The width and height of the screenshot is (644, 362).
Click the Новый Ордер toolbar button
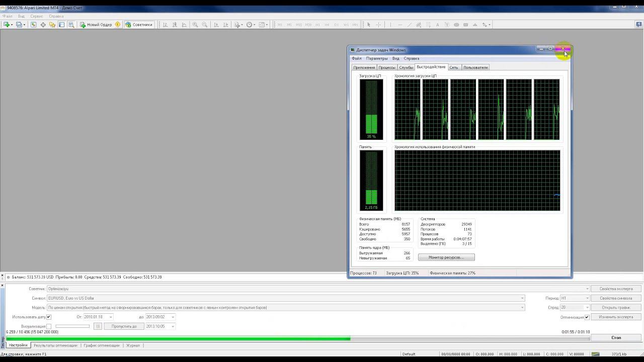[x=96, y=25]
